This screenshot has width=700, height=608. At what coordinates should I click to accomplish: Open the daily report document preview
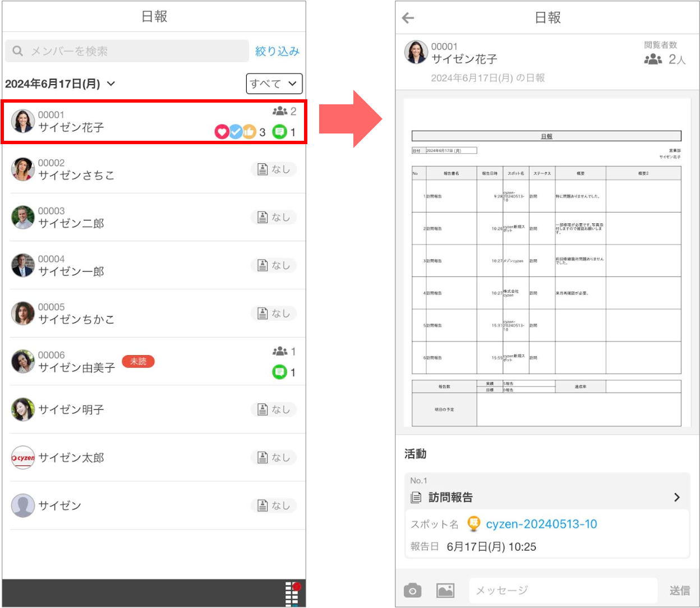click(547, 263)
